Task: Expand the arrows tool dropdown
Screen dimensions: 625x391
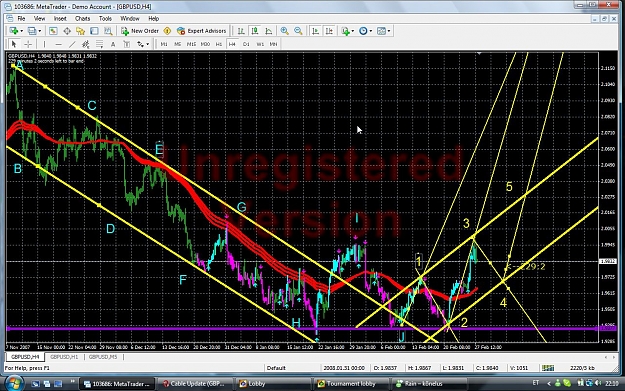Action: click(147, 44)
